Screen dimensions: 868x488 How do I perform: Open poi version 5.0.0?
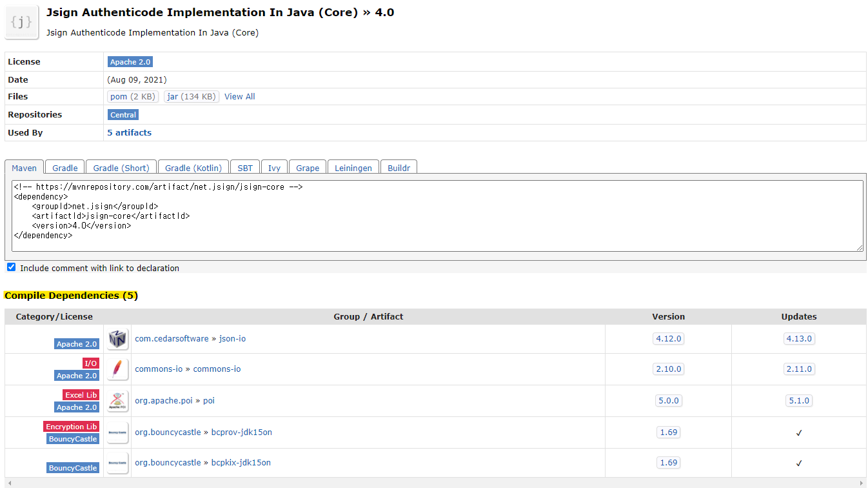(668, 401)
